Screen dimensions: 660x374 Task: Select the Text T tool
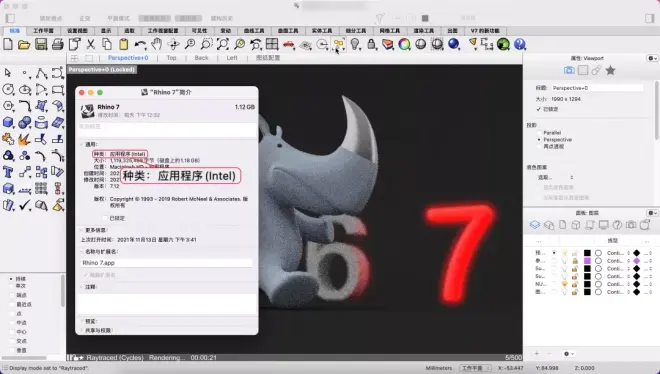tap(8, 172)
